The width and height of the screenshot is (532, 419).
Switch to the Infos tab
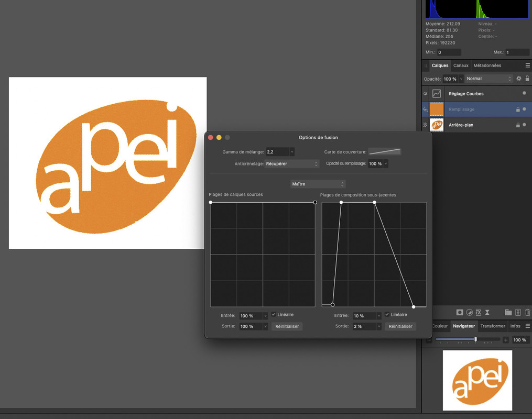(x=515, y=326)
